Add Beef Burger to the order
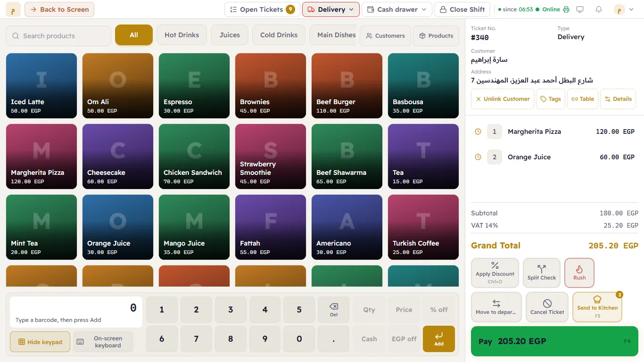644x362 pixels. [x=347, y=86]
